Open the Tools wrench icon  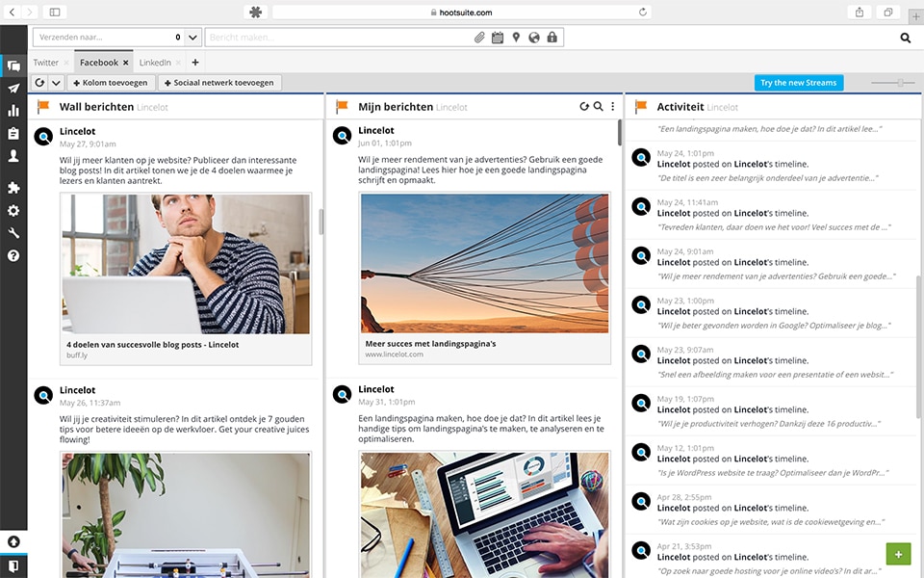(13, 233)
